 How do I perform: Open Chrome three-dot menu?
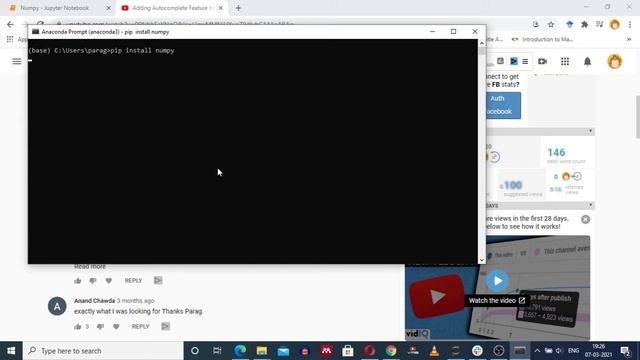point(630,24)
